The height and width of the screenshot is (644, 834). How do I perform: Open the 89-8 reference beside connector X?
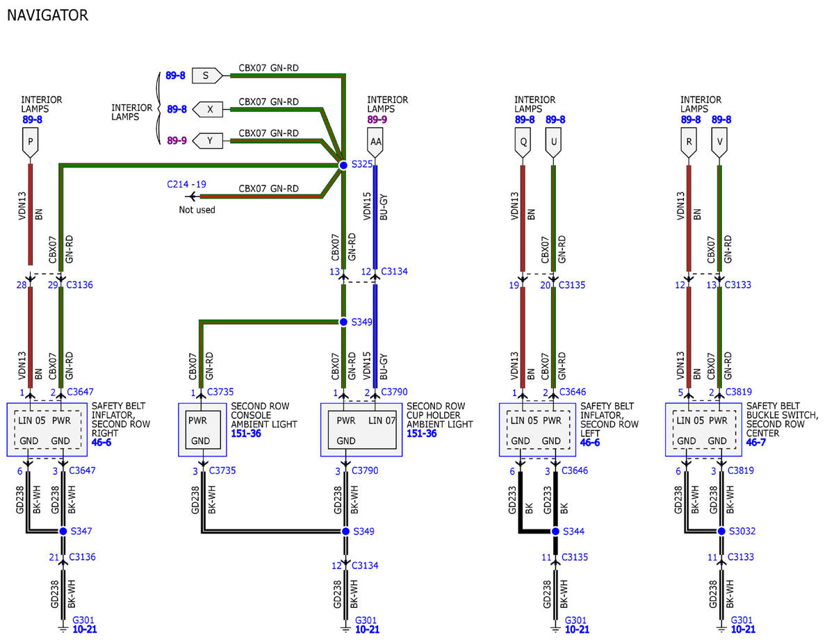tap(176, 109)
